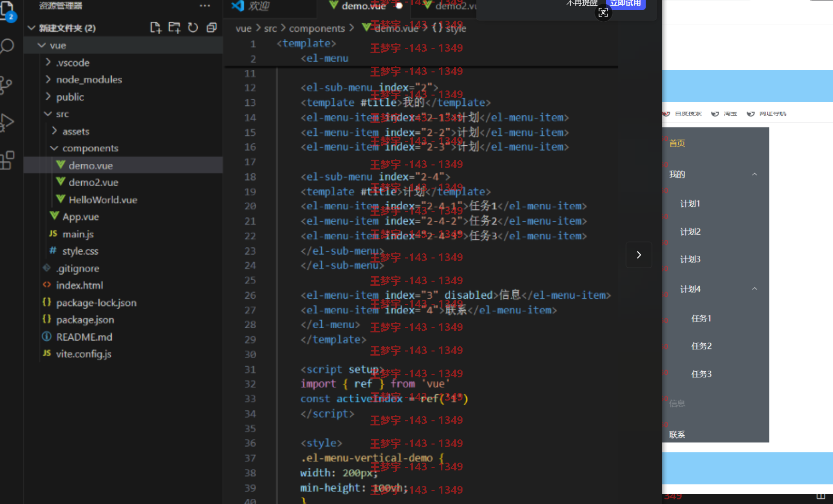Collapse the 计划4 submenu

(x=716, y=289)
